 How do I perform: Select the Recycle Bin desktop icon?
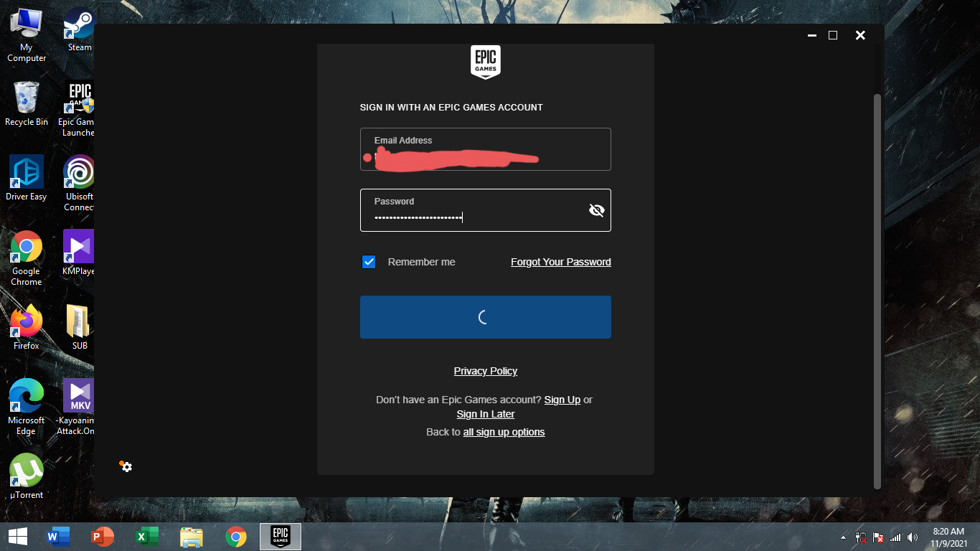click(27, 104)
